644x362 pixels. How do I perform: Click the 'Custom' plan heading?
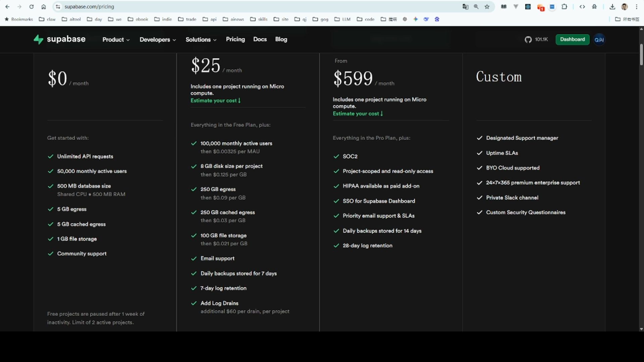coord(499,77)
